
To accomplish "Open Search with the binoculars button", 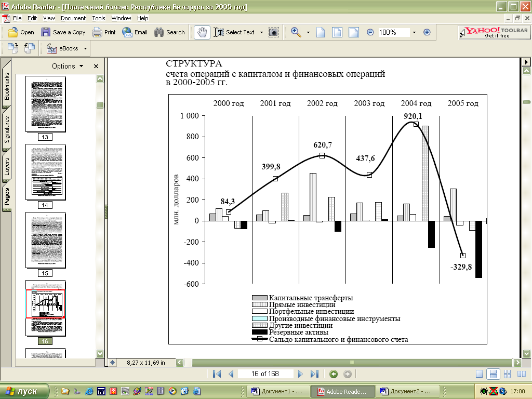I will tap(169, 32).
